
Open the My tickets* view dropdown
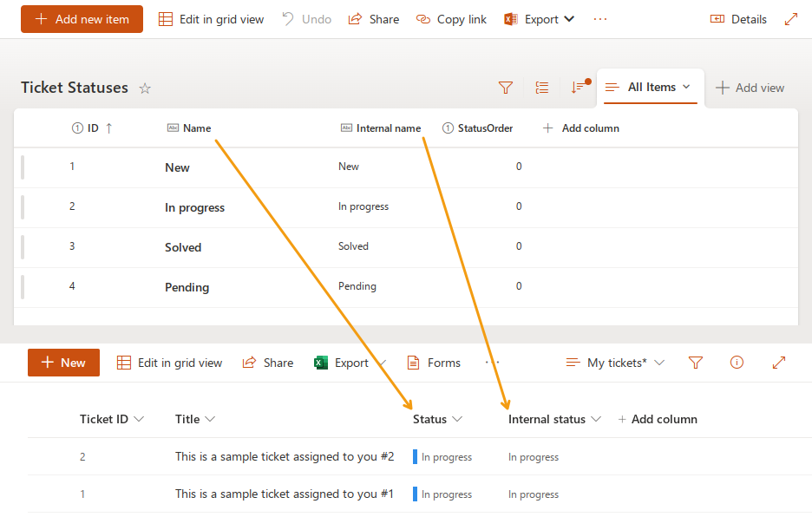pos(615,363)
